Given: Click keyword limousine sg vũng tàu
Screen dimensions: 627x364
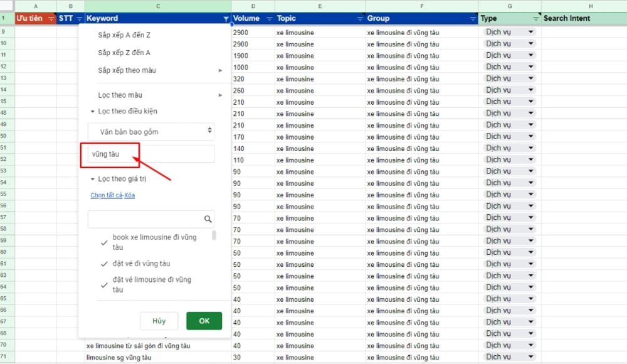Looking at the screenshot, I should pos(119,358).
